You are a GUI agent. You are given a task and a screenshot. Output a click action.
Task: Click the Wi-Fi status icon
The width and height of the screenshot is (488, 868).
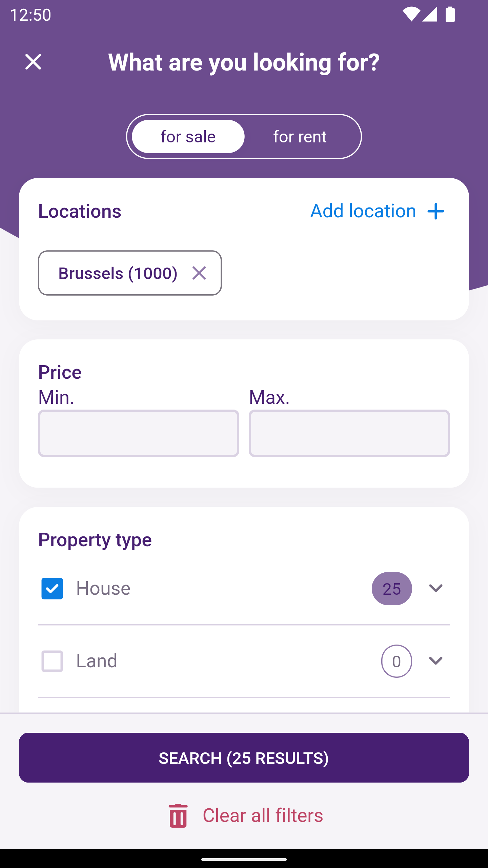(x=412, y=14)
